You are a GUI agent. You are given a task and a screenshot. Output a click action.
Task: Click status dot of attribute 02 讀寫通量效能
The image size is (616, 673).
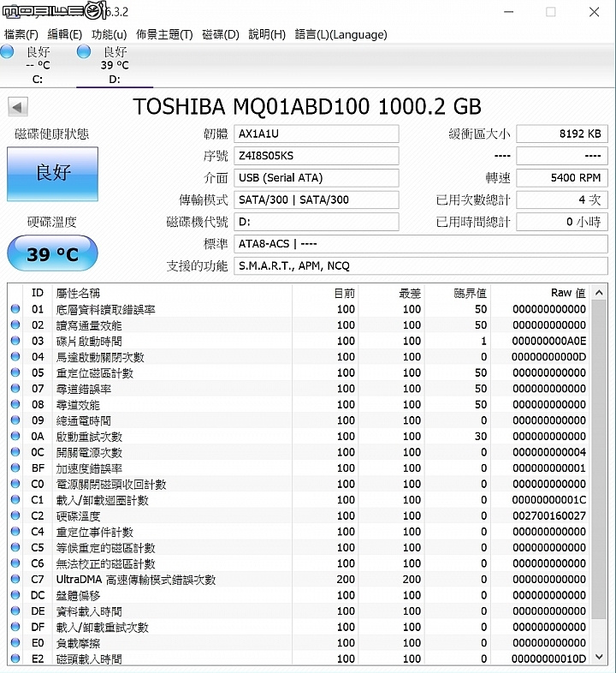(15, 325)
